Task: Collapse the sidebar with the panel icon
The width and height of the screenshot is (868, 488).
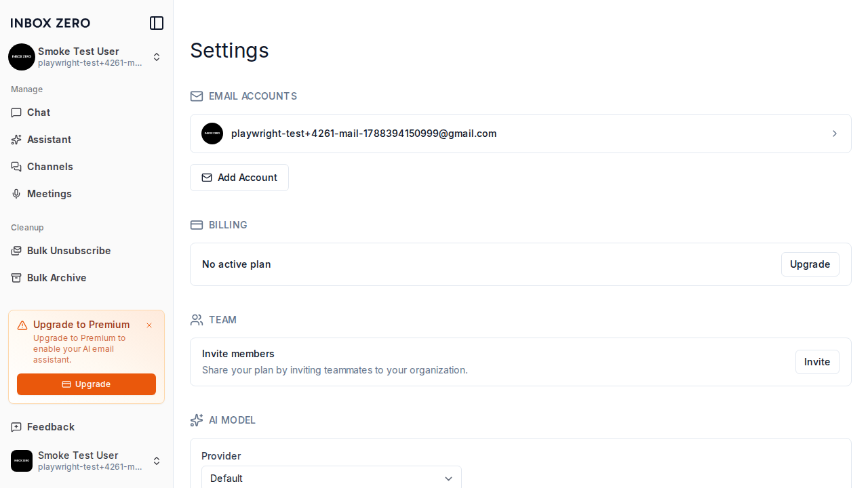Action: [157, 23]
